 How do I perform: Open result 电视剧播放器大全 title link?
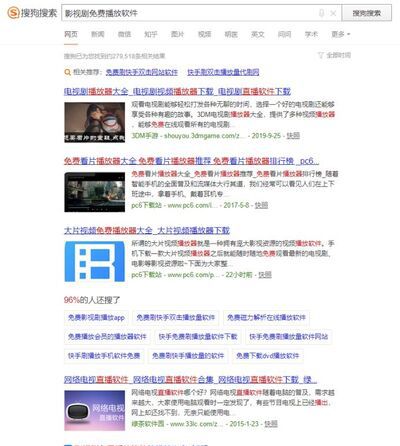tap(177, 91)
